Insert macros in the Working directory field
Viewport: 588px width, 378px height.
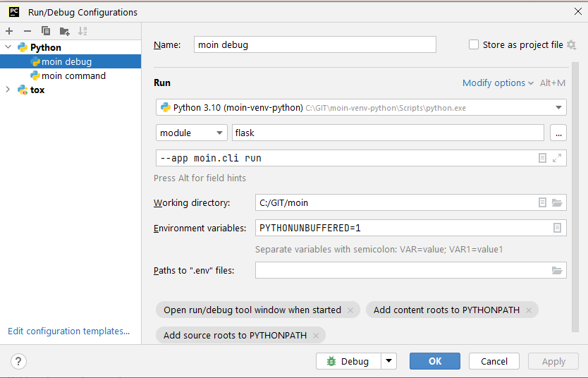(x=542, y=202)
